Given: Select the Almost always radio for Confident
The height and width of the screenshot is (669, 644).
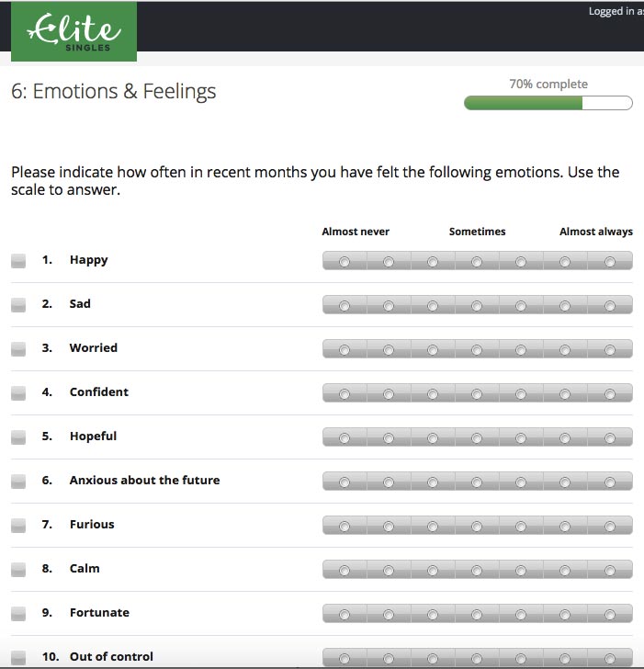Looking at the screenshot, I should (610, 394).
